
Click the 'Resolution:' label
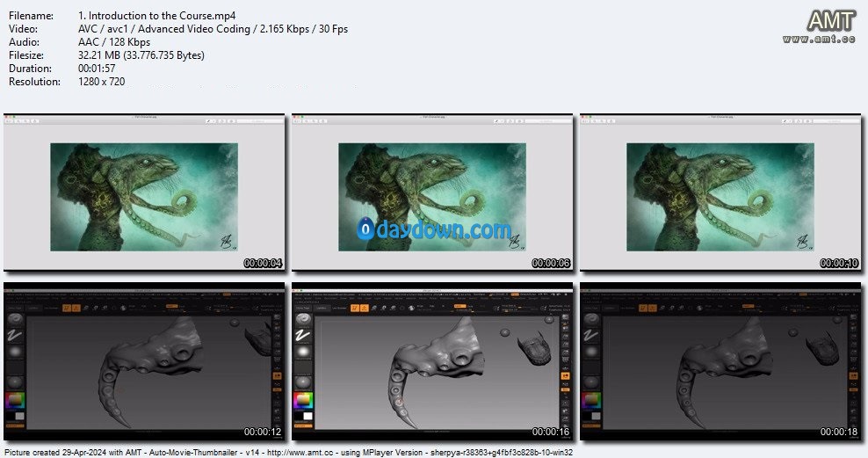coord(34,82)
